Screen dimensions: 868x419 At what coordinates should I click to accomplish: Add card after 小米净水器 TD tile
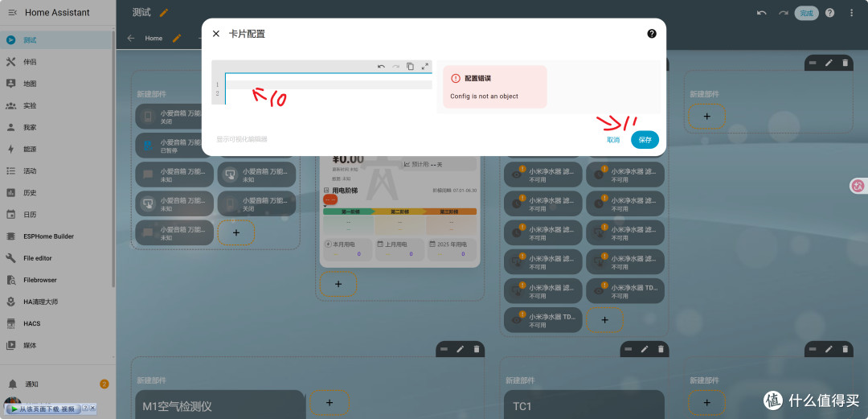pos(605,320)
